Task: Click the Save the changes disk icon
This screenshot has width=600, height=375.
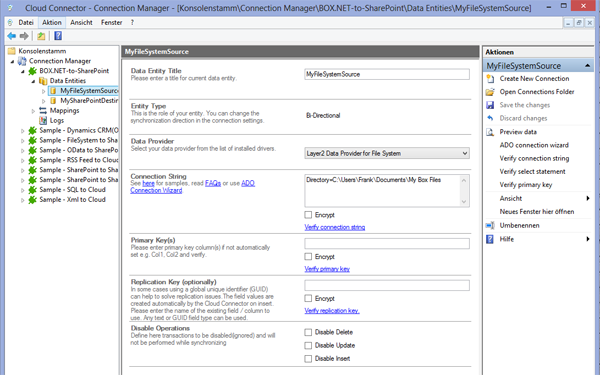Action: click(490, 105)
